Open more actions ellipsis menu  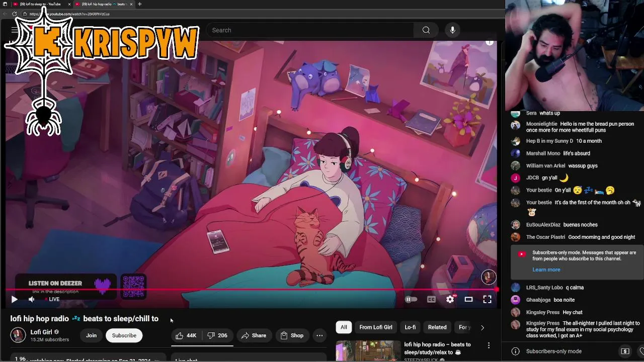319,335
